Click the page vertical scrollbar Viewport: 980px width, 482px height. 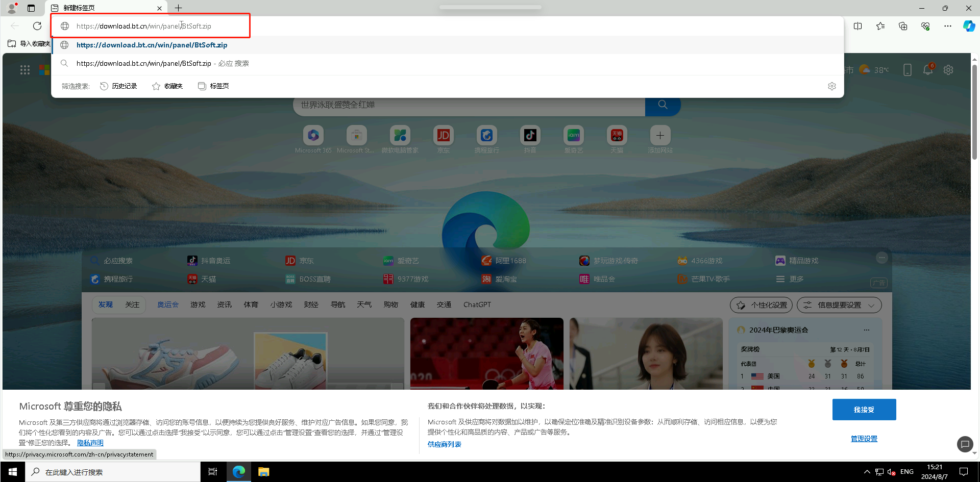[974, 112]
